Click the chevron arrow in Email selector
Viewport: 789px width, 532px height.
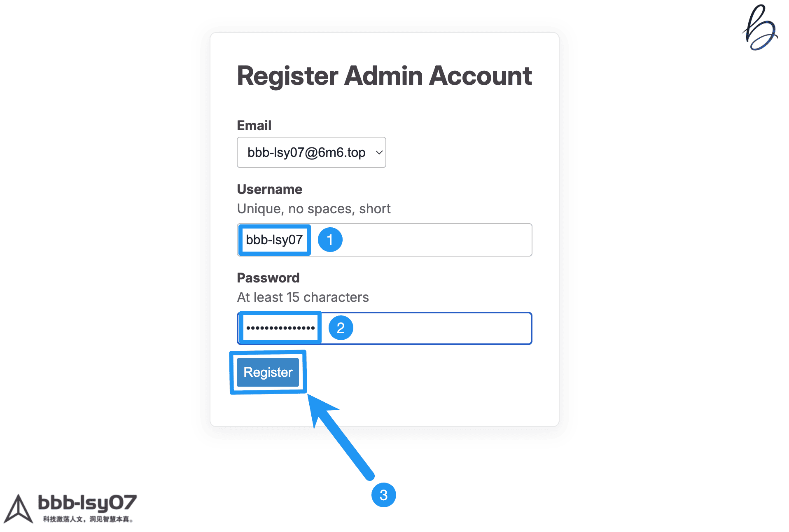click(x=379, y=152)
